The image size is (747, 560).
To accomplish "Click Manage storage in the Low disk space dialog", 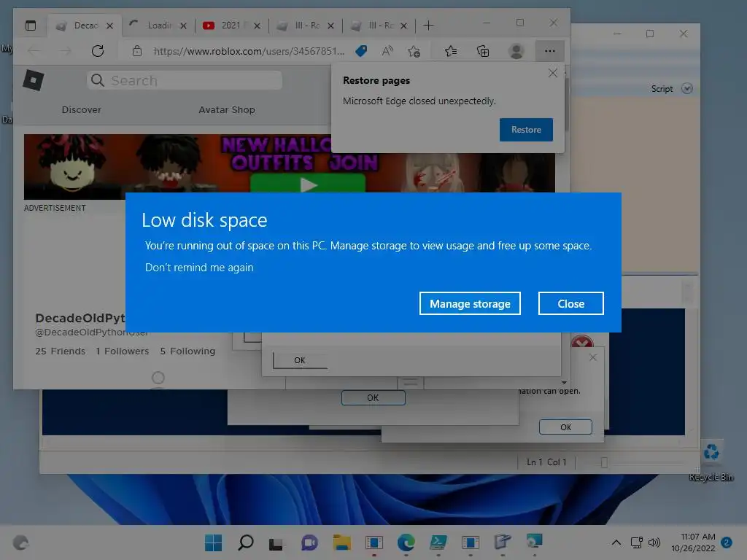I will point(470,303).
